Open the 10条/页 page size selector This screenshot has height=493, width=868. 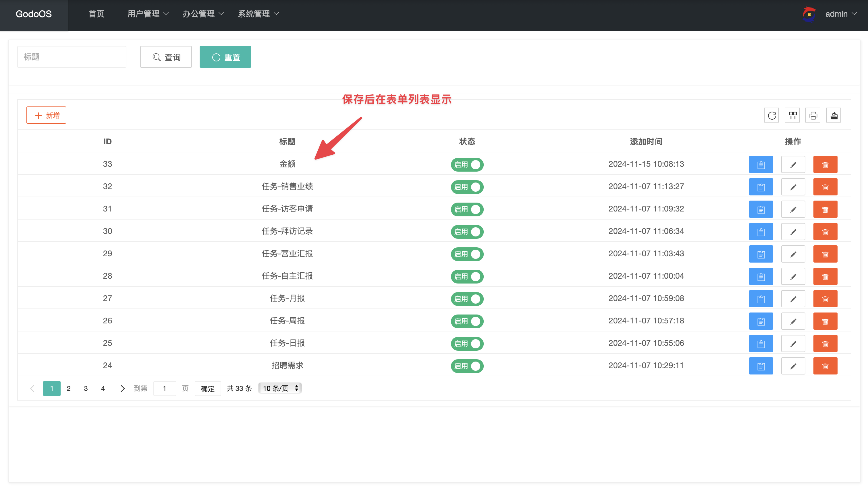(x=279, y=388)
